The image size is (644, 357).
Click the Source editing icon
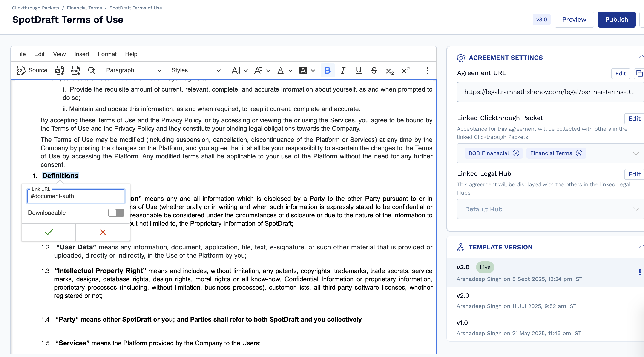[32, 70]
